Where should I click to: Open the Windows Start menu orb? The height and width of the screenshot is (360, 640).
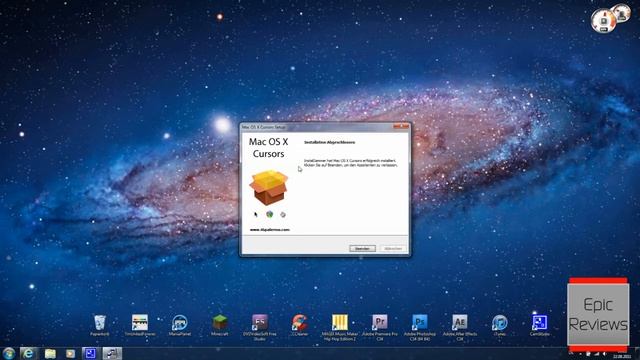(x=9, y=353)
